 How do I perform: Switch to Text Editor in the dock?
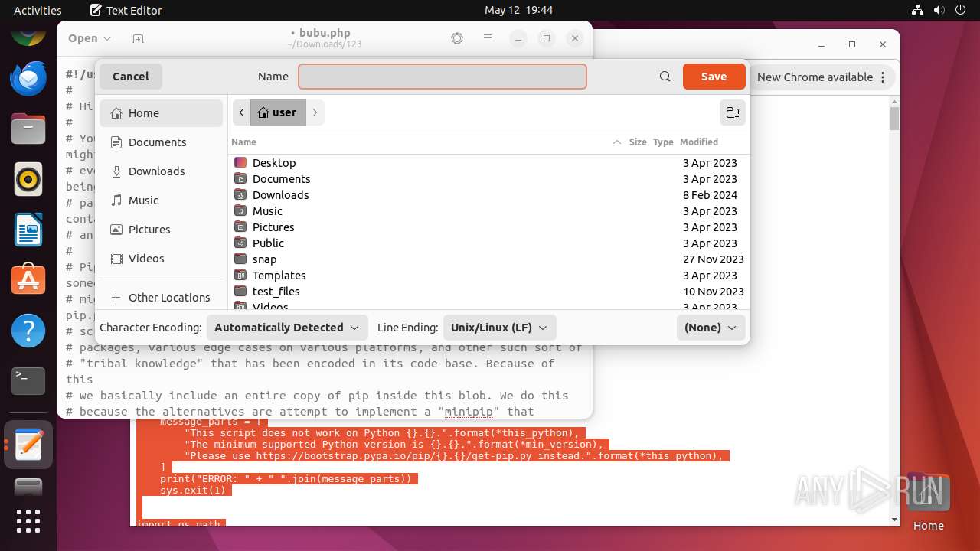click(28, 445)
